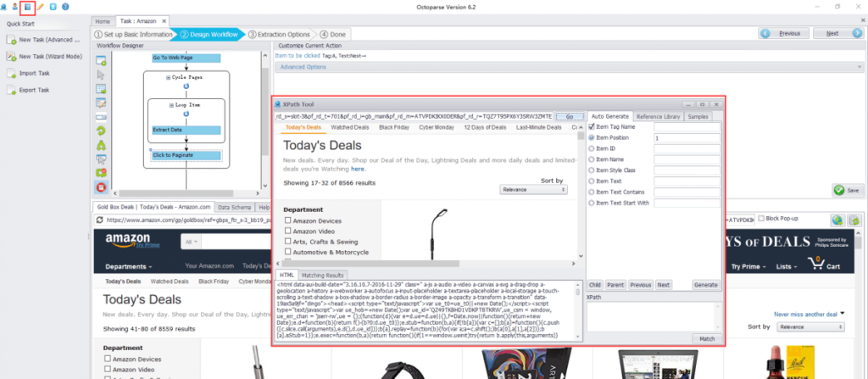Open the Data Schema tab
The height and width of the screenshot is (379, 868).
pos(234,207)
